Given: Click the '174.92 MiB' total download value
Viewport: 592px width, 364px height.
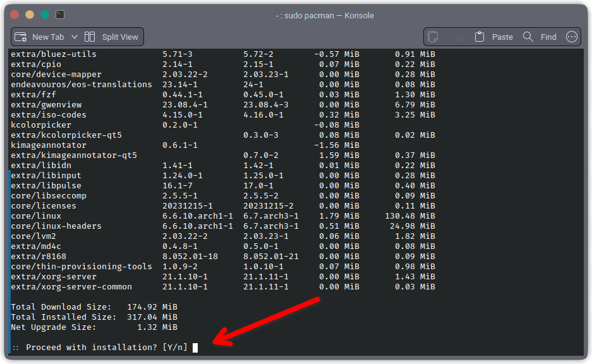Looking at the screenshot, I should coord(152,307).
